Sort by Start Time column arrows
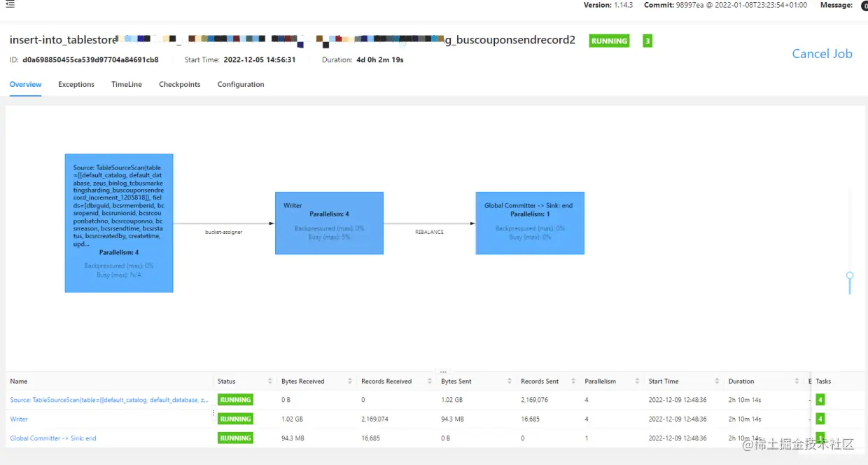The height and width of the screenshot is (465, 868). pos(717,381)
